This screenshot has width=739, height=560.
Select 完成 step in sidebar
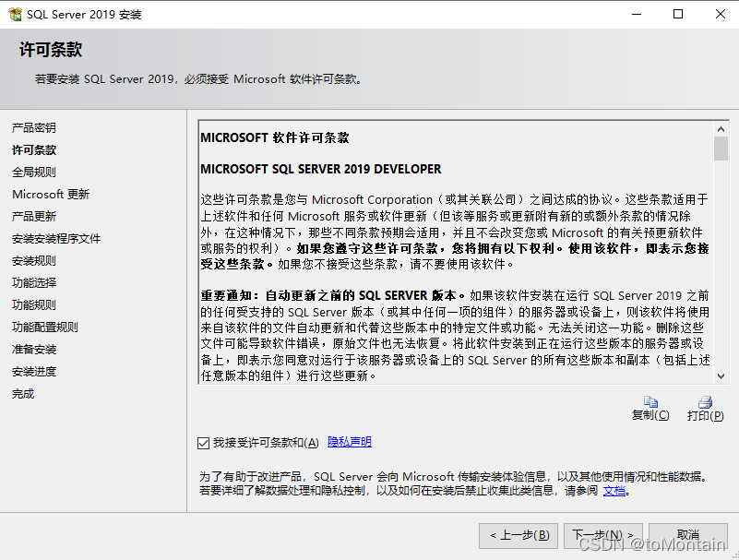pos(23,394)
